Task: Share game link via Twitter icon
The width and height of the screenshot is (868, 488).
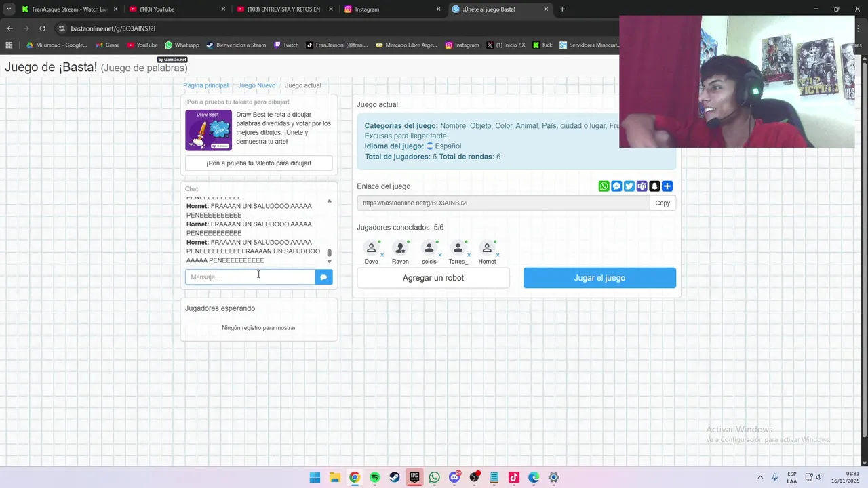Action: tap(629, 186)
